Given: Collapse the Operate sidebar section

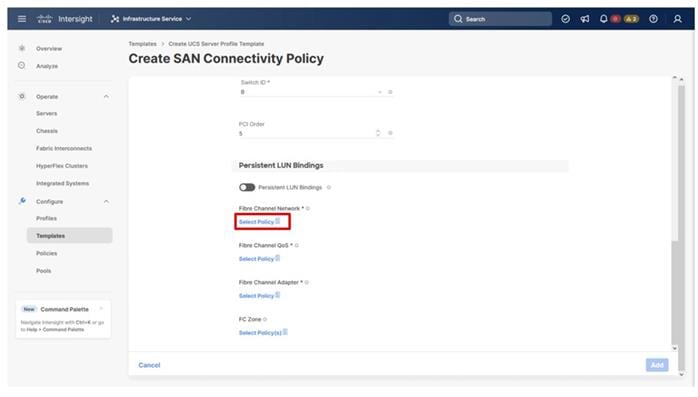Looking at the screenshot, I should (x=106, y=97).
